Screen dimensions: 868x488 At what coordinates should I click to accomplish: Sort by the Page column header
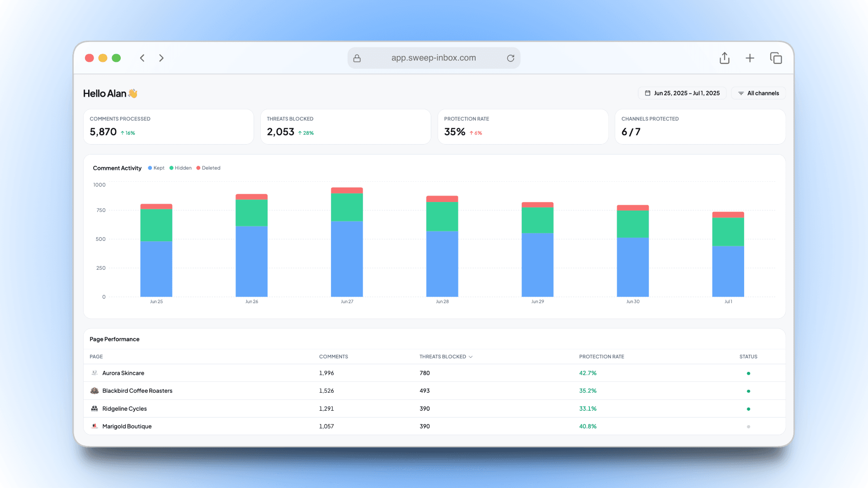[x=96, y=357]
